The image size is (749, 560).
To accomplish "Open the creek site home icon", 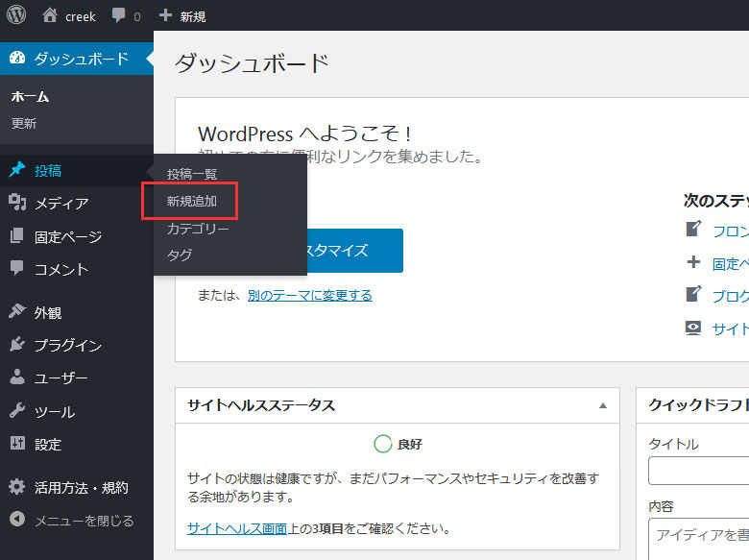I will (x=50, y=15).
